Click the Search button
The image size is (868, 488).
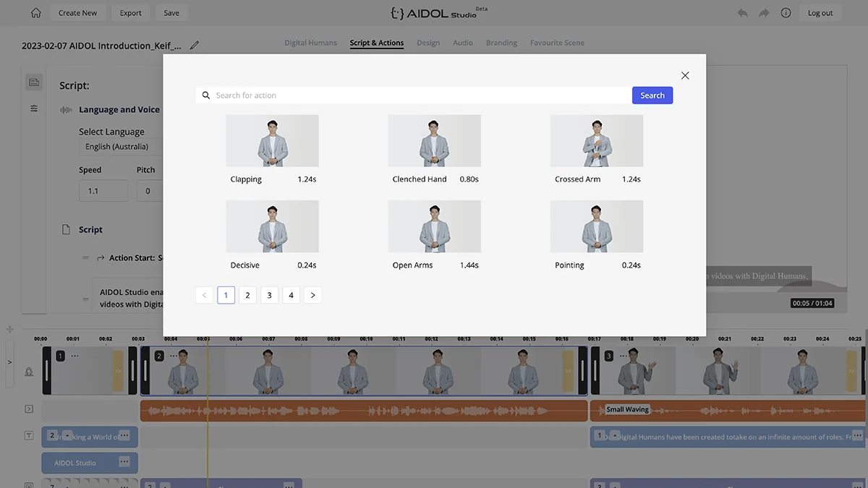click(x=652, y=95)
